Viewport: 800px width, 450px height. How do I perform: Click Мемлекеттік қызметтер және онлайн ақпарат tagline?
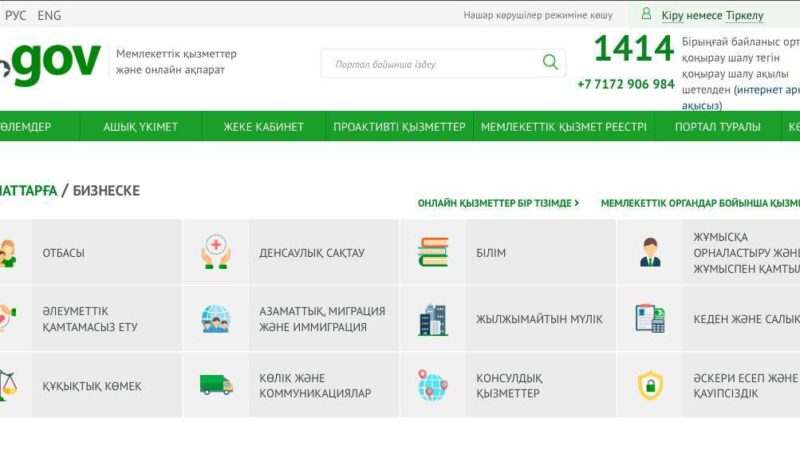[176, 62]
